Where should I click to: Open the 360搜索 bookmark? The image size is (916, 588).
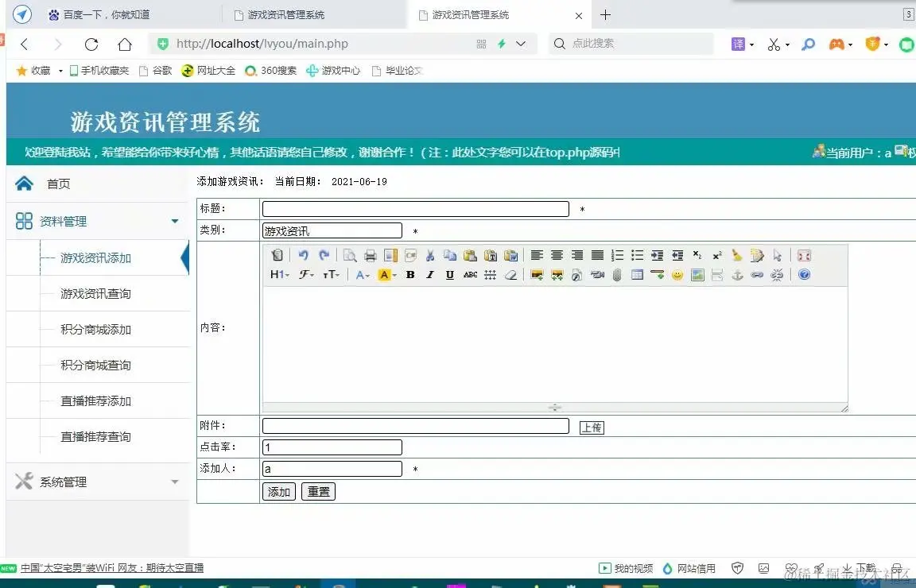tap(270, 71)
